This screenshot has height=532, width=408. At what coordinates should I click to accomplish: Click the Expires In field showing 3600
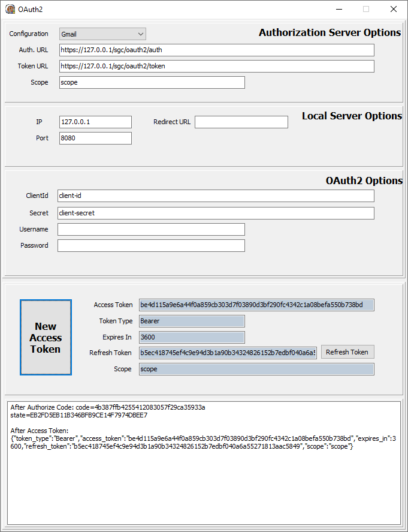[192, 337]
